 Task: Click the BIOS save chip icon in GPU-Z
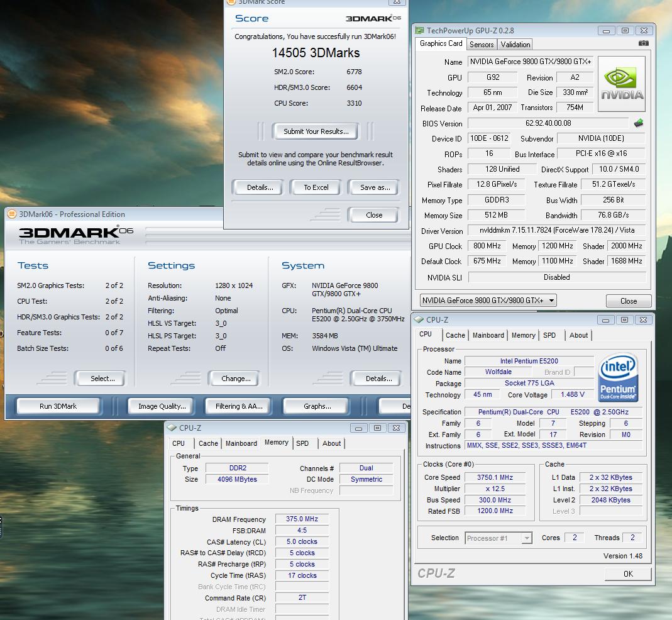(639, 123)
